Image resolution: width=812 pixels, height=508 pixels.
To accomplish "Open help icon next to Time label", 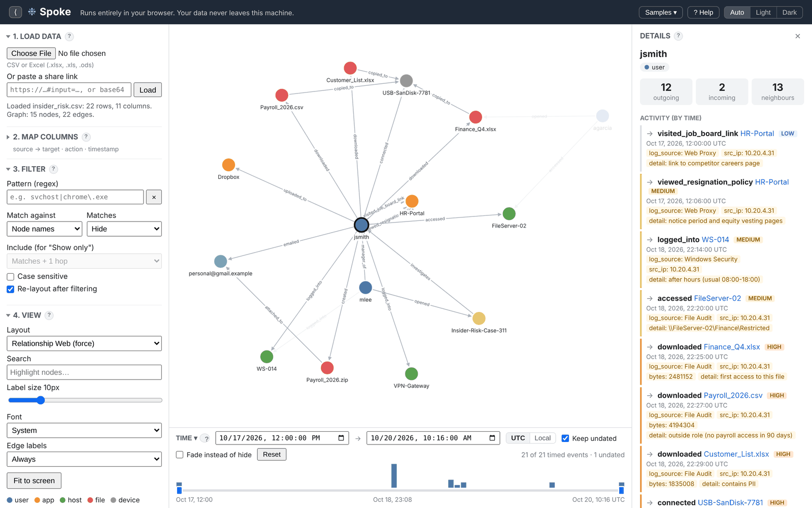I will pyautogui.click(x=206, y=438).
